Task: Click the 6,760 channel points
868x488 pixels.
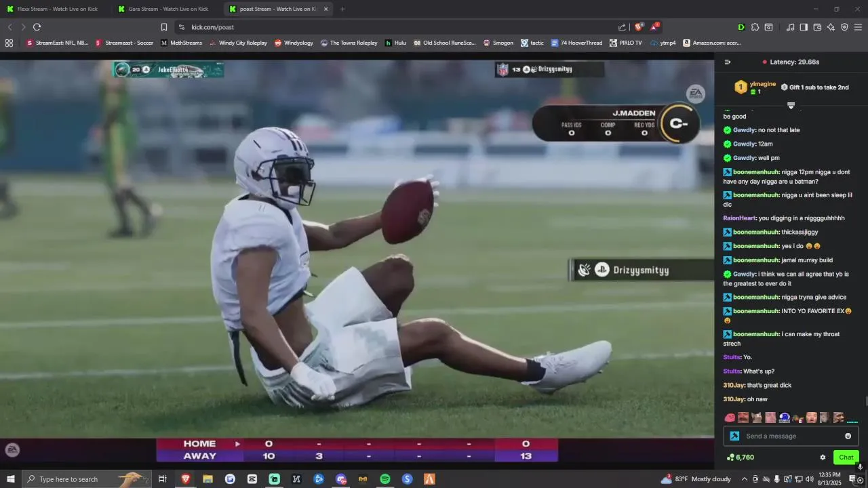Action: click(x=740, y=457)
